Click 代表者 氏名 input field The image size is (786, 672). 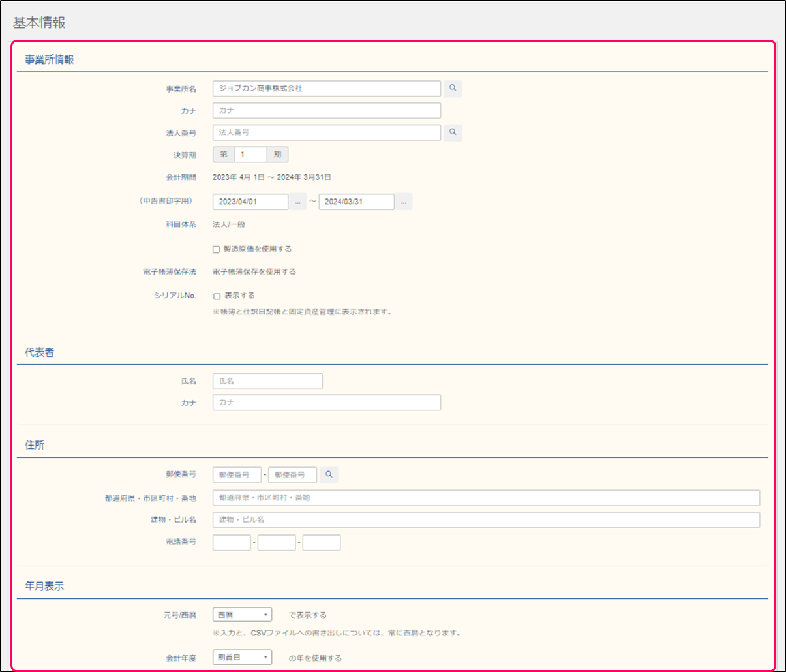coord(267,381)
